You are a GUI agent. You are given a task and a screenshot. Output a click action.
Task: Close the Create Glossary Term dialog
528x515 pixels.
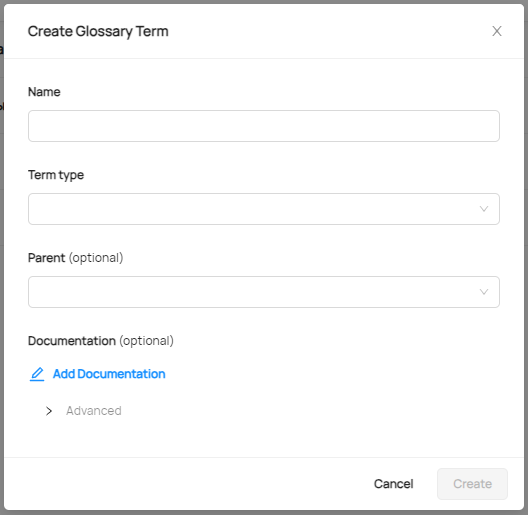point(497,31)
